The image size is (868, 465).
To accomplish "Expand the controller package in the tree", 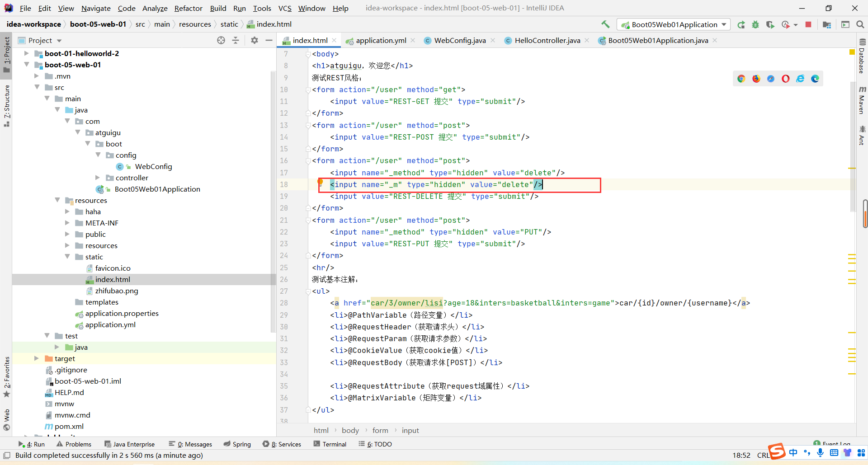I will [x=98, y=178].
